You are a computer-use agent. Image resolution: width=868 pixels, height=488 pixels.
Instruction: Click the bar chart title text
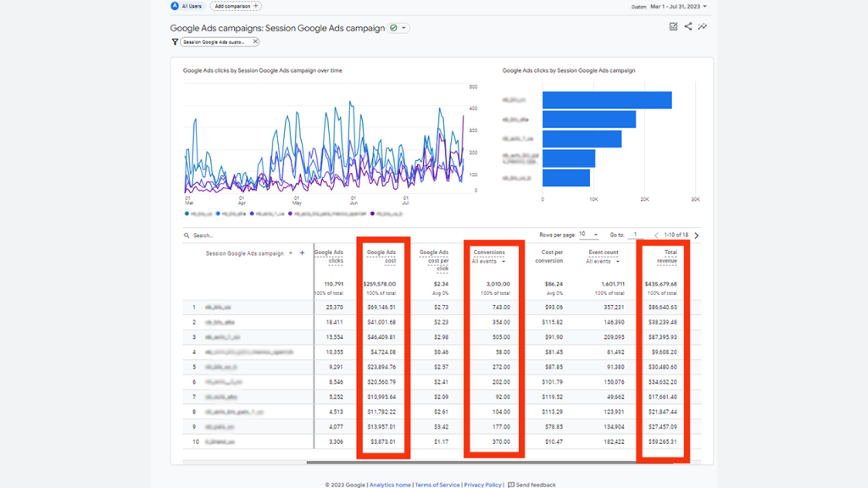click(569, 71)
